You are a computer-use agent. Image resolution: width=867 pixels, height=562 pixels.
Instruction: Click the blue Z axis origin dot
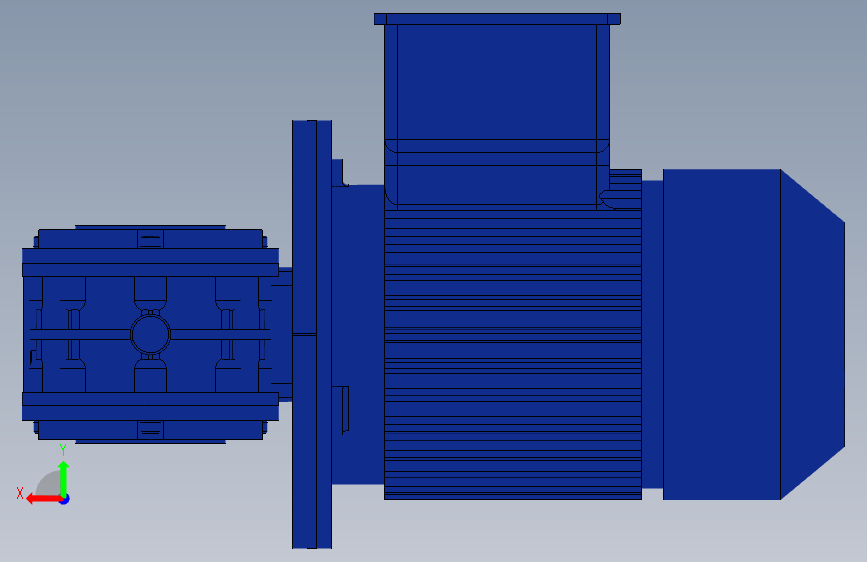(65, 499)
